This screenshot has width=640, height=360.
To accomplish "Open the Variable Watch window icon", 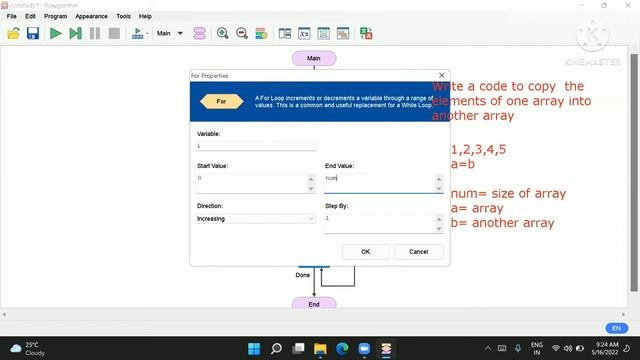I will [304, 33].
